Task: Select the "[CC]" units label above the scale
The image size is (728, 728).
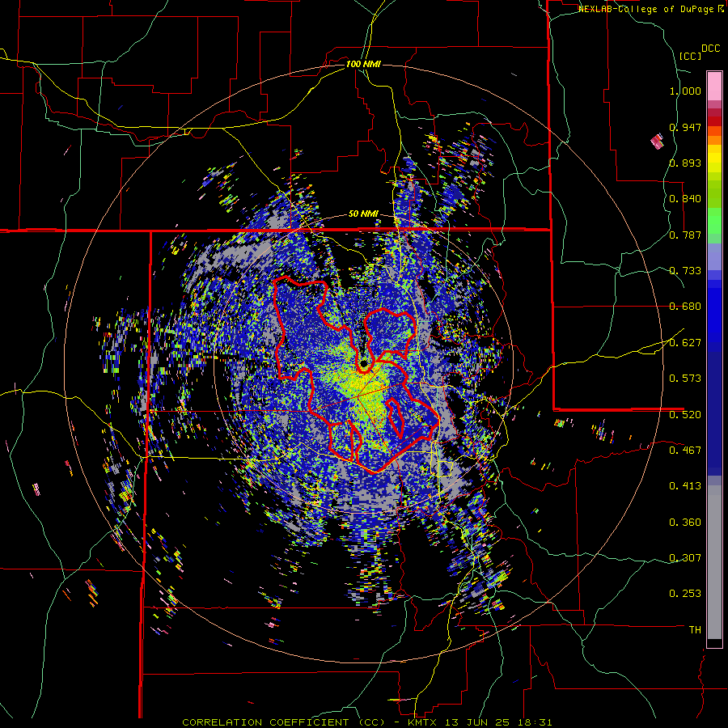Action: click(x=690, y=56)
